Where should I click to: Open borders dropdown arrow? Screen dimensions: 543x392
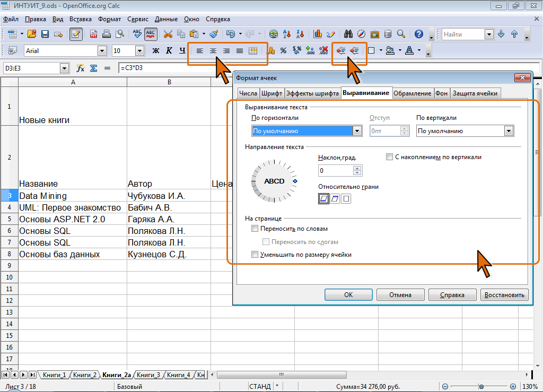[x=381, y=50]
